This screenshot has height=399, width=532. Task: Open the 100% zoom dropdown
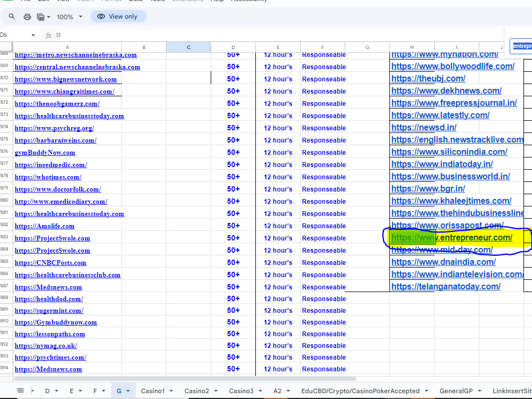[x=70, y=16]
